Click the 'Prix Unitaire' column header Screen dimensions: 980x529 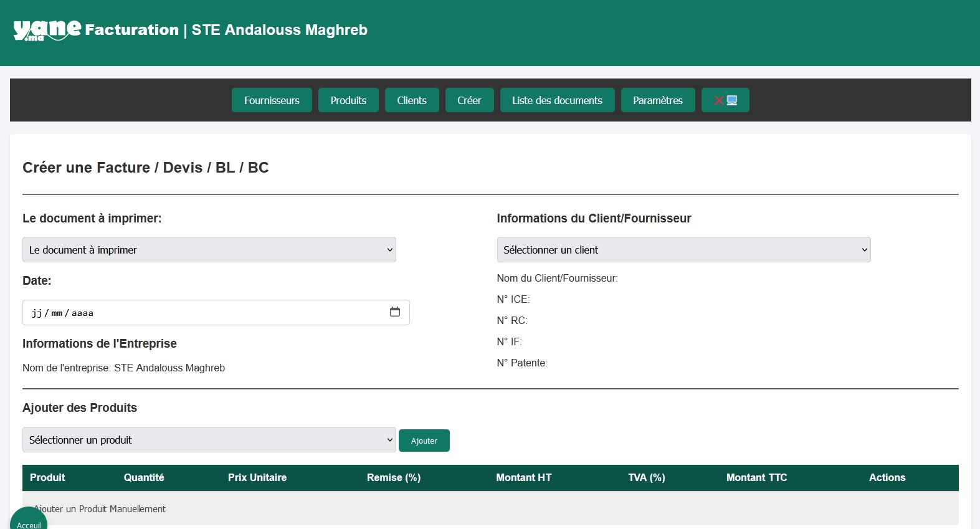(x=257, y=477)
